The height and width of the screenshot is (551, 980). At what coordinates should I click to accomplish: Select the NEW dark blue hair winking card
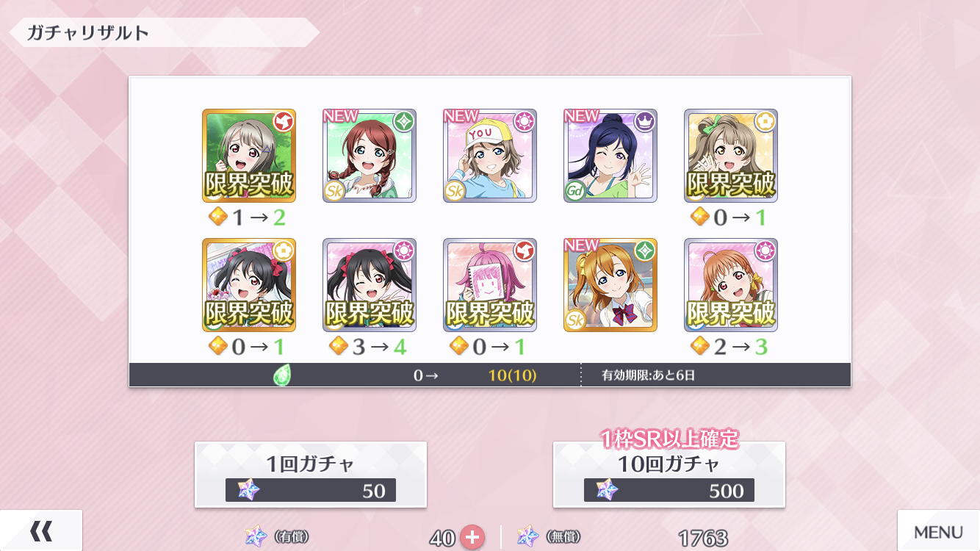click(610, 156)
